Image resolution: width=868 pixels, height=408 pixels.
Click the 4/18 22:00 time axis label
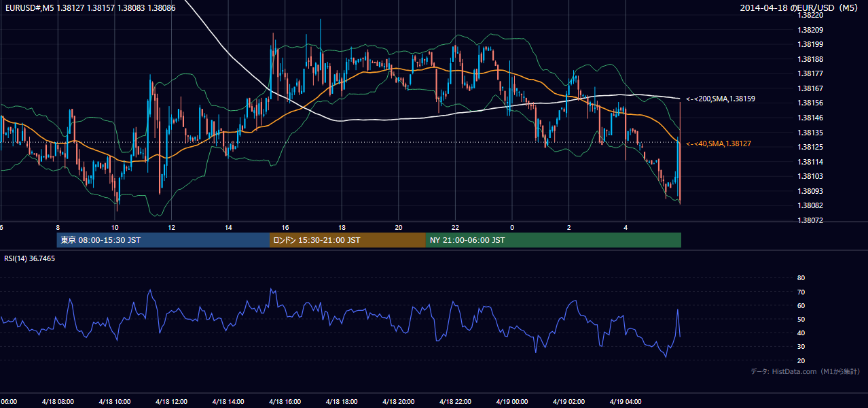pos(455,402)
